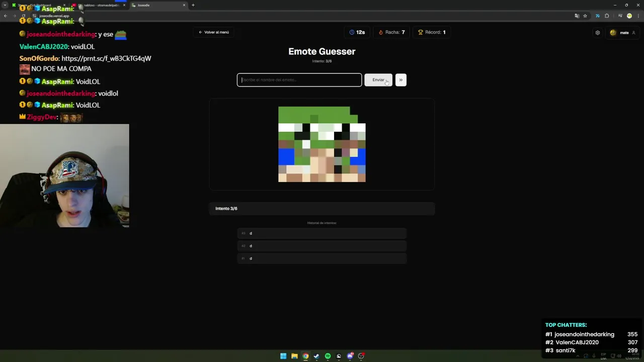
Task: Open game settings gear icon
Action: [x=598, y=33]
